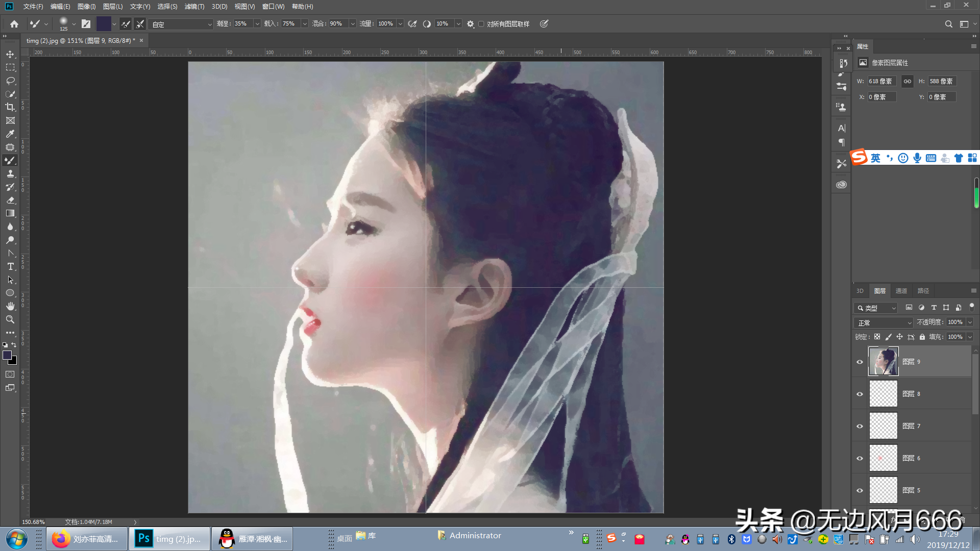Select the Crop tool
This screenshot has height=551, width=980.
pyautogui.click(x=10, y=107)
